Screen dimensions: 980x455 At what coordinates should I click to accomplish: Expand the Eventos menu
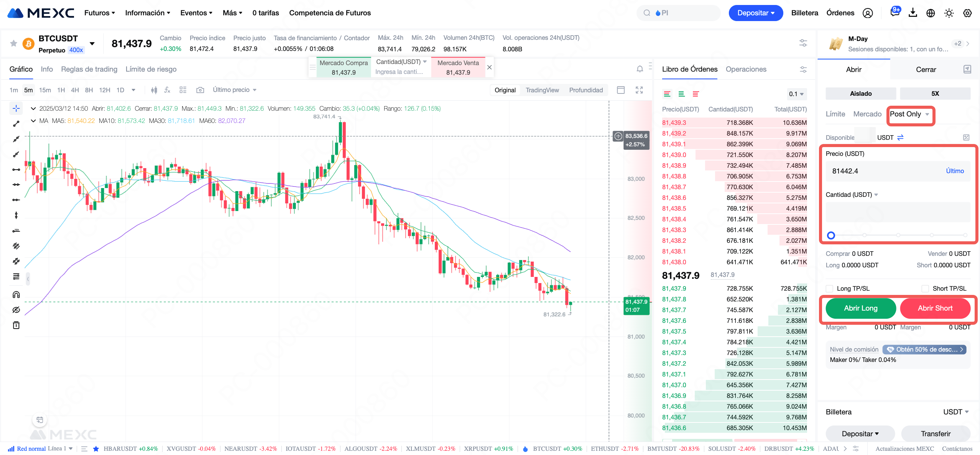(x=196, y=13)
